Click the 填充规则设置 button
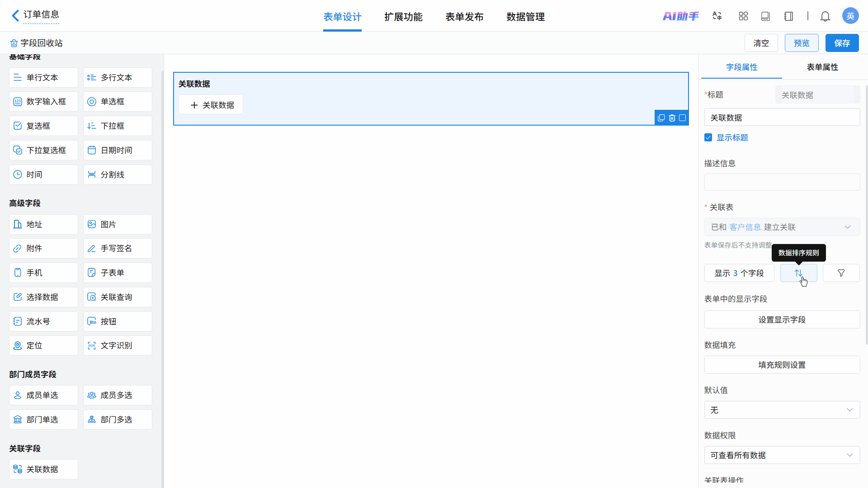868x488 pixels. tap(782, 365)
